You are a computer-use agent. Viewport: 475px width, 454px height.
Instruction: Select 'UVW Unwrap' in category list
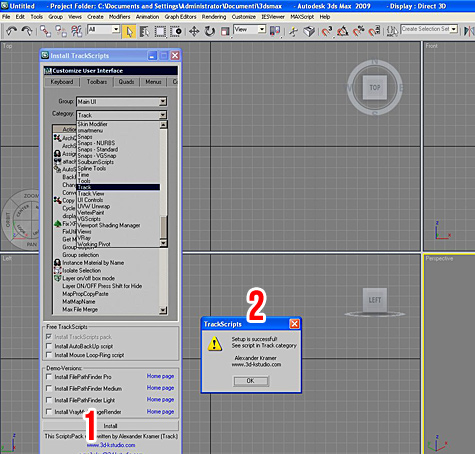click(x=94, y=206)
